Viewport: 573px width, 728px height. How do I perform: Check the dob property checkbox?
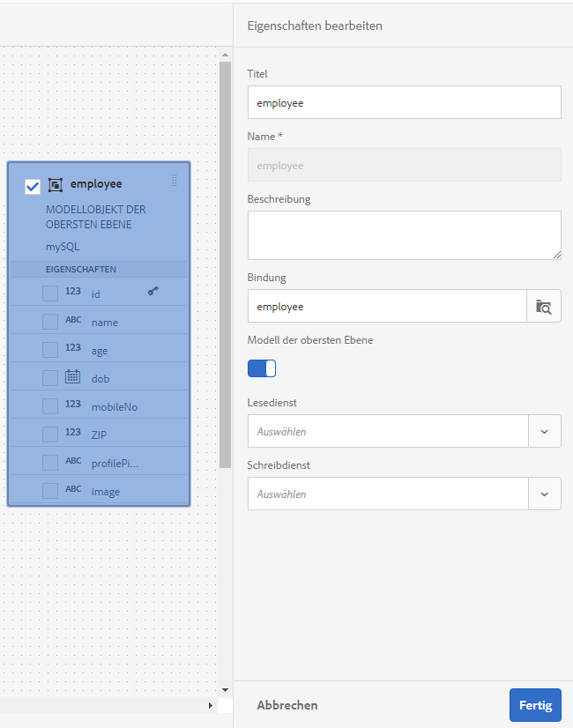50,378
